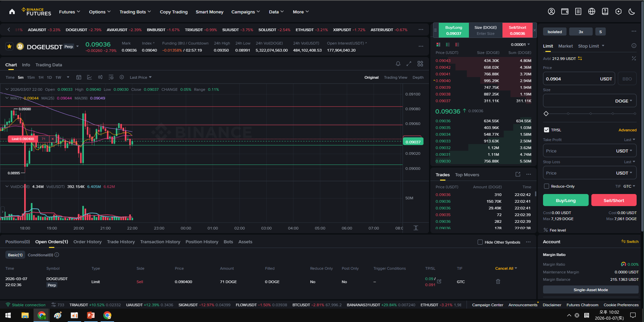Open the chart layout grid icon
The height and width of the screenshot is (322, 644).
420,64
